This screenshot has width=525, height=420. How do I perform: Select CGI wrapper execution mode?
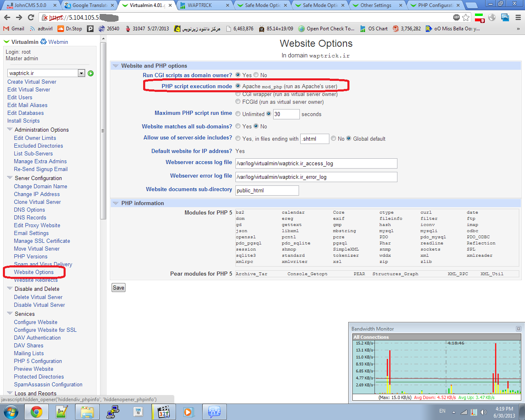(238, 94)
